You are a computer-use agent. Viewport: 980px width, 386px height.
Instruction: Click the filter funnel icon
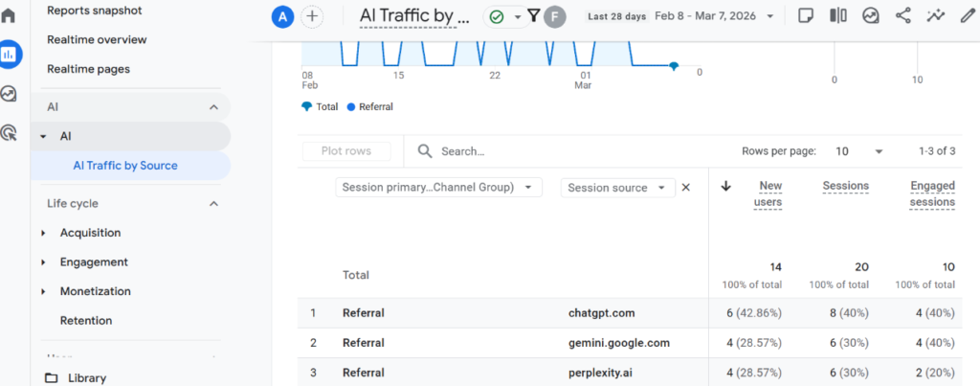(x=534, y=16)
